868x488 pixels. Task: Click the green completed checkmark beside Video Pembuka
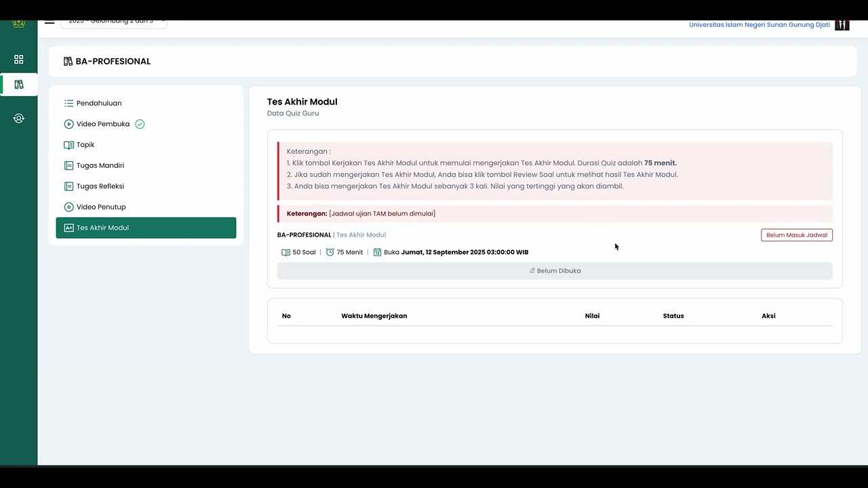[x=140, y=124]
